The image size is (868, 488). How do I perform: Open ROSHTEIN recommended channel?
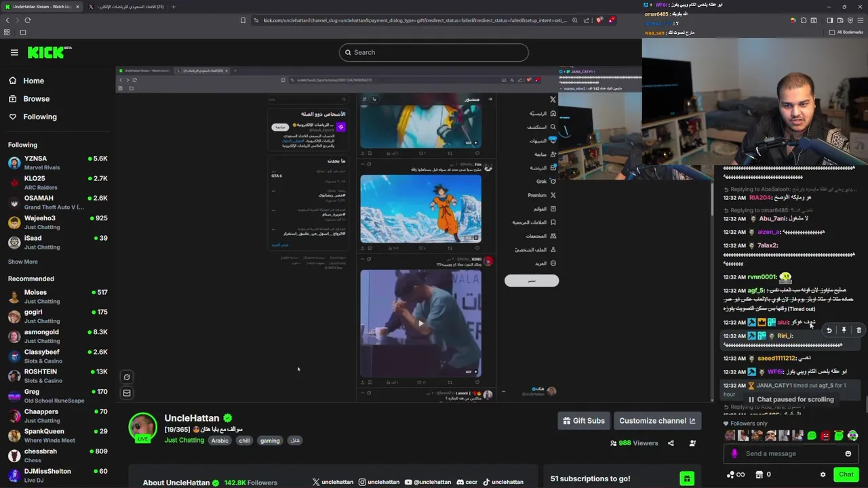(58, 375)
